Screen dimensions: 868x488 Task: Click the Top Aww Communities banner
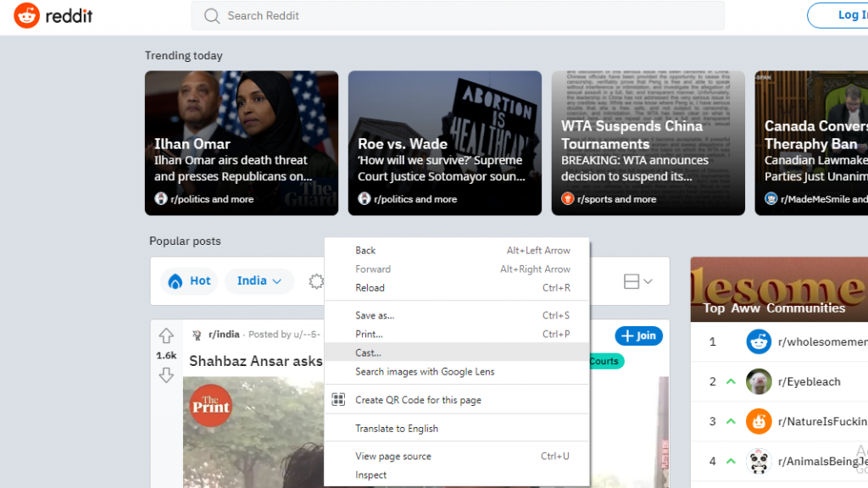tap(780, 290)
